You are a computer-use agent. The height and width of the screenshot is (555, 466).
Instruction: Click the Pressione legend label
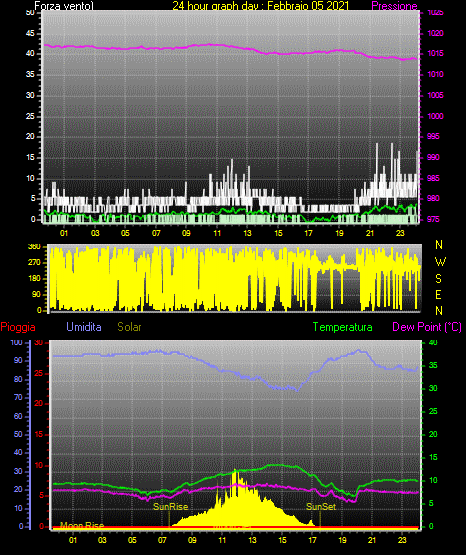394,6
